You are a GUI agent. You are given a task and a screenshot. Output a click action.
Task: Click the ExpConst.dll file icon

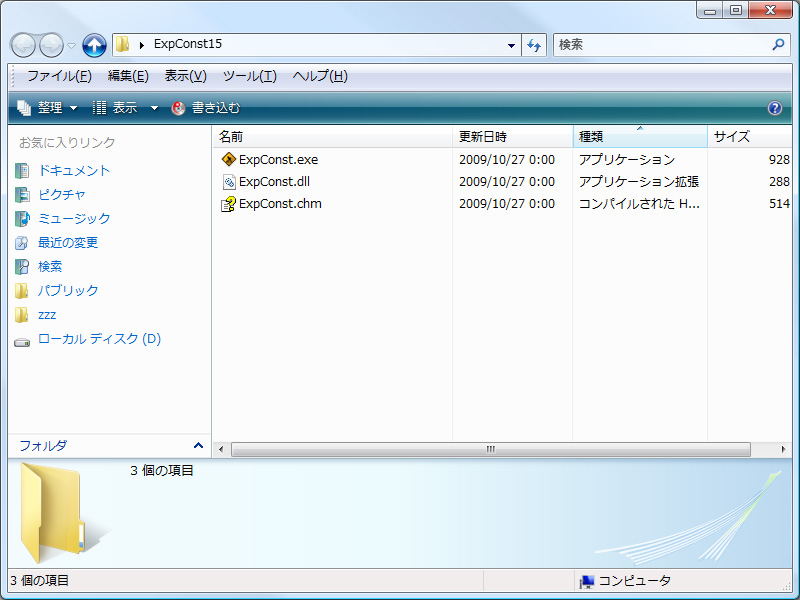tap(229, 182)
